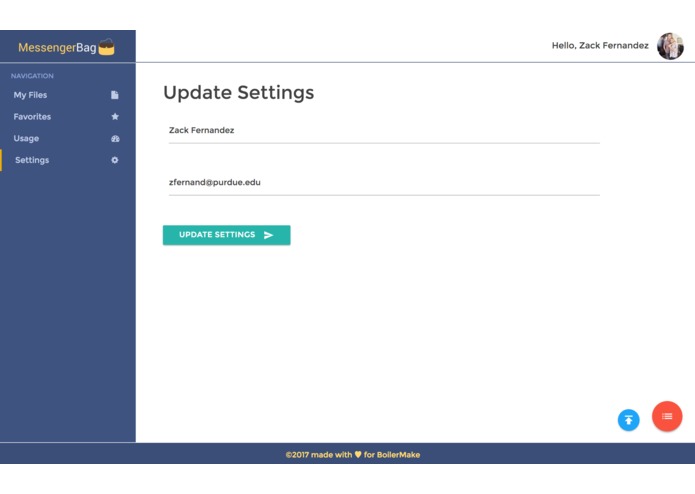The width and height of the screenshot is (695, 494).
Task: Click the document icon next to My Files
Action: coord(115,95)
